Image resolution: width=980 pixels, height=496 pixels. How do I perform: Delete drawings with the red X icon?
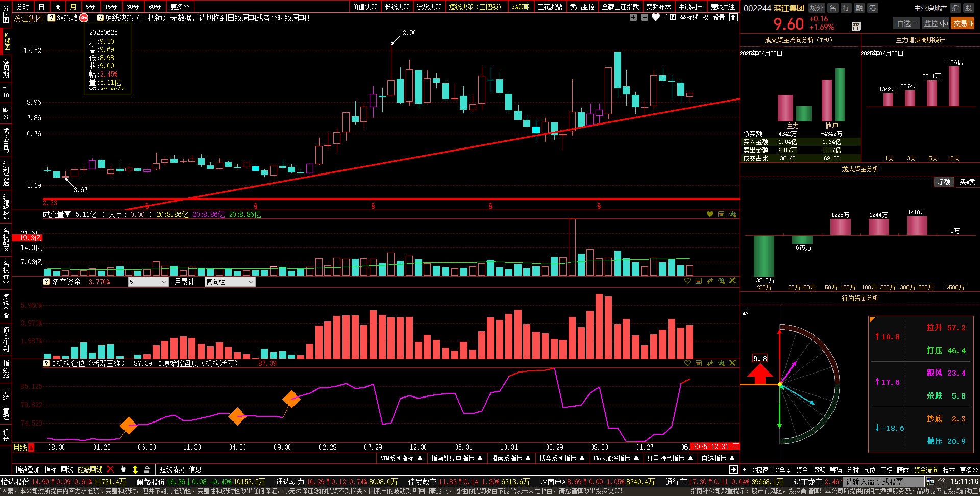tap(110, 469)
